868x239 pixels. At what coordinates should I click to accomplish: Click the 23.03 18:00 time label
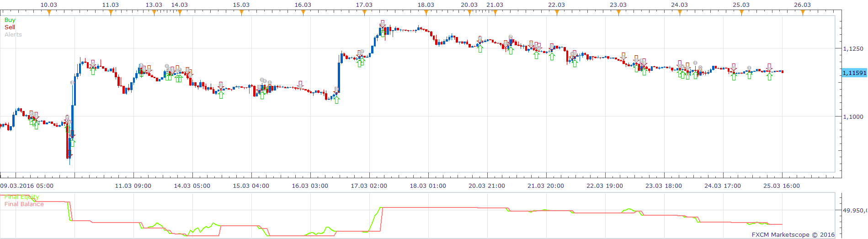[x=664, y=186]
